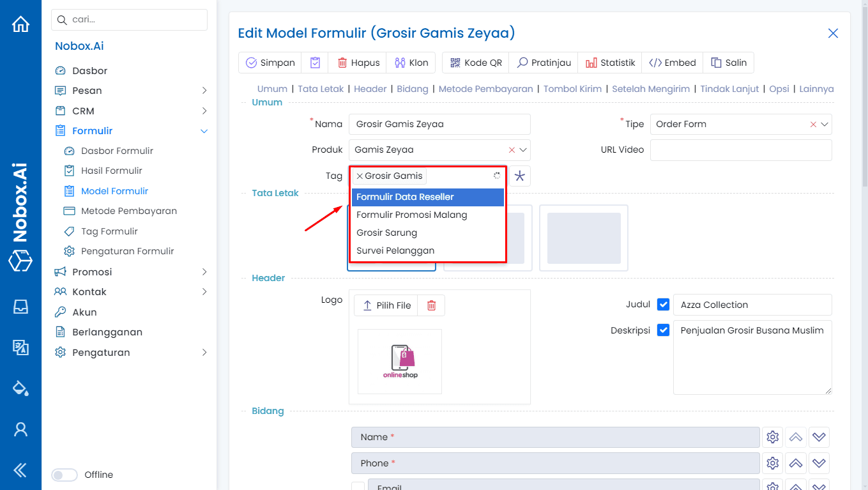
Task: Click the Klon duplicate icon
Action: (398, 63)
